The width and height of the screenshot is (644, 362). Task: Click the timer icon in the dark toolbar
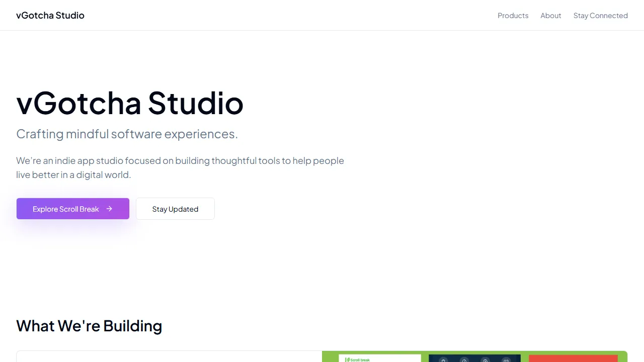click(x=464, y=360)
